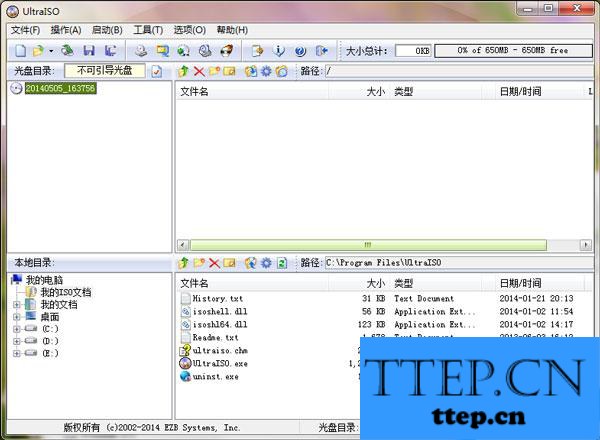Click the green horizontal scrollbar thumb
This screenshot has width=600, height=440.
(368, 245)
